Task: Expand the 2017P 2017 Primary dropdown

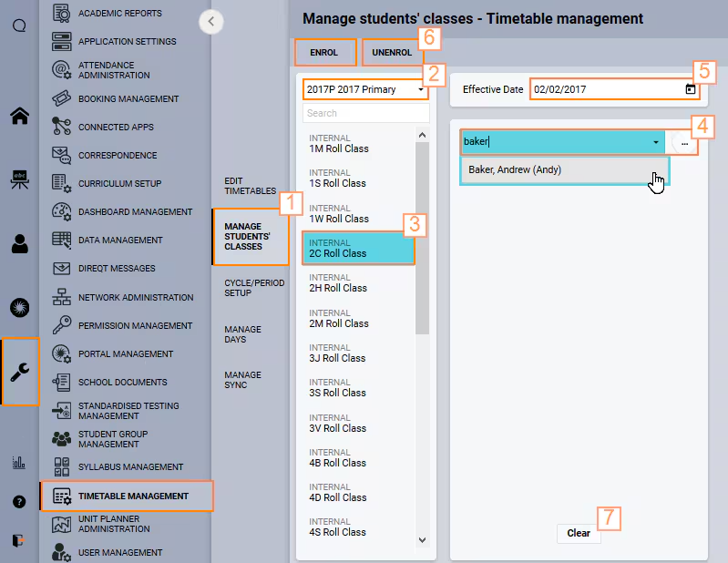Action: click(365, 89)
